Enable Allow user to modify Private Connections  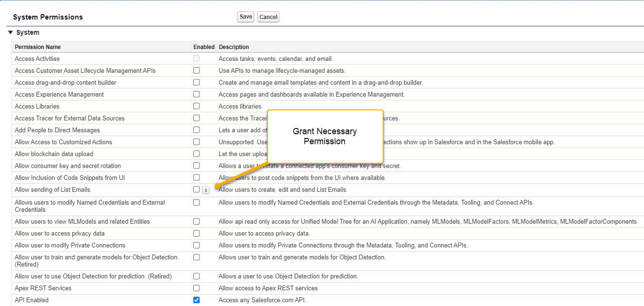coord(196,245)
